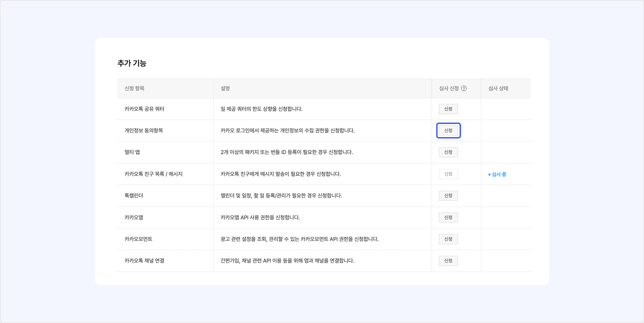644x323 pixels.
Task: Click disabled 신청 for 카카오톡 친구 목록 / 메시지
Action: pyautogui.click(x=448, y=174)
